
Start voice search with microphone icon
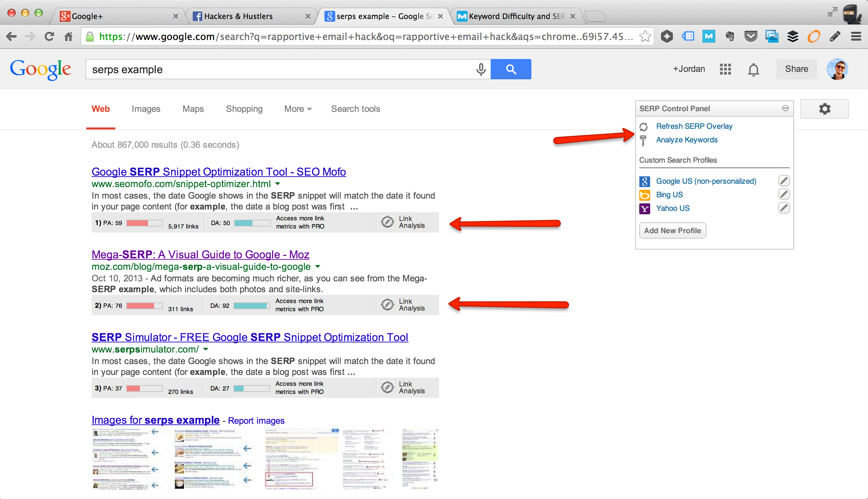coord(481,69)
